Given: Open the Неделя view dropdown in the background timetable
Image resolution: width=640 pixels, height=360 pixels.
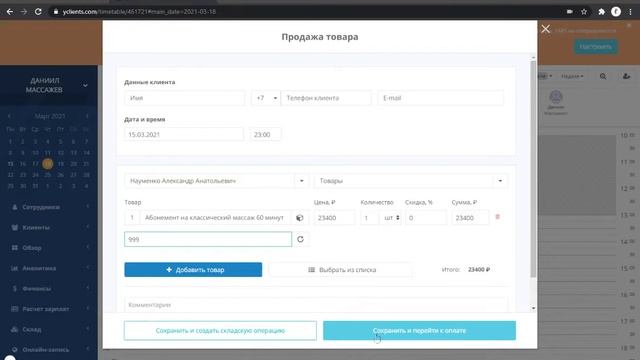Looking at the screenshot, I should pos(572,76).
